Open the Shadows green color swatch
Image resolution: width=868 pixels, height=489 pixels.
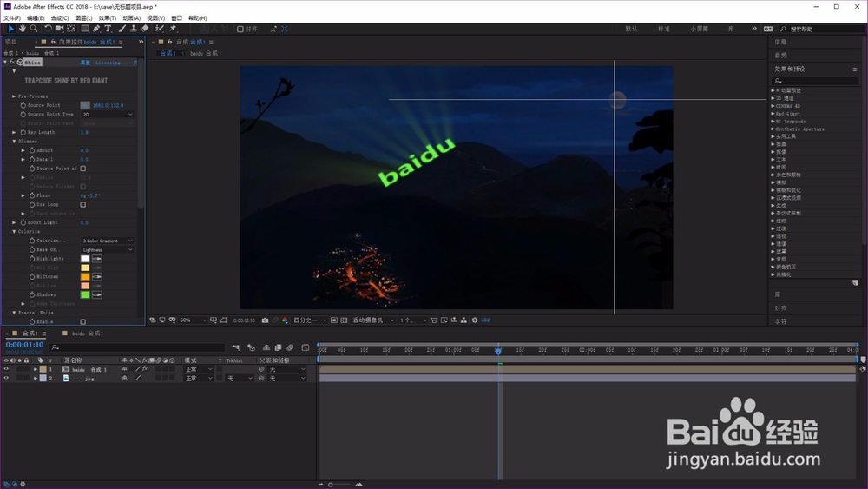tap(85, 295)
